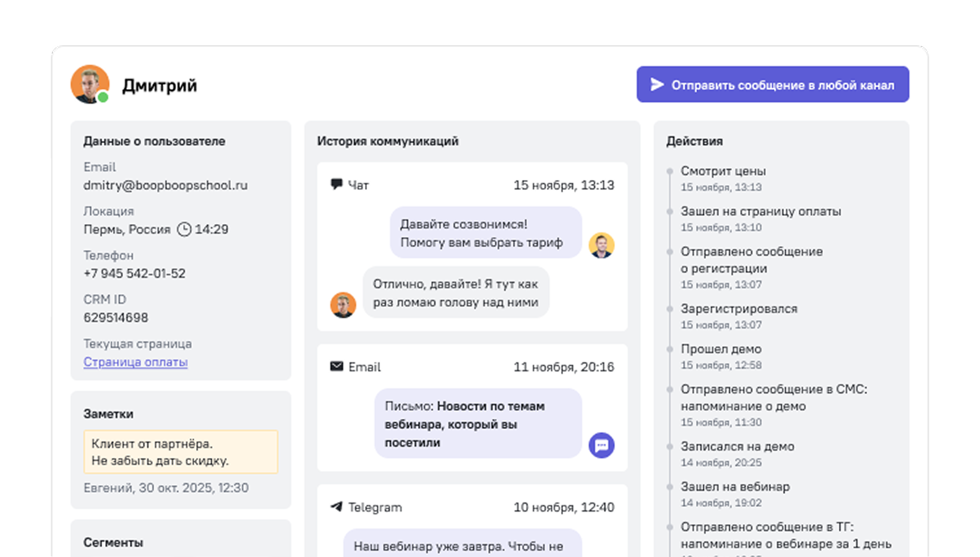980x557 pixels.
Task: Click the note author line 'Евгений, 30 окт. 2025'
Action: click(x=166, y=488)
